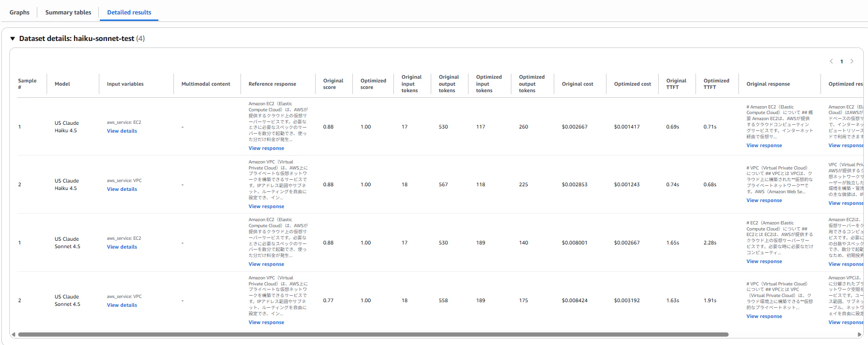Viewport: 868px width, 345px height.
Task: Click the optimized cost $0.001417 cell
Action: pyautogui.click(x=627, y=127)
